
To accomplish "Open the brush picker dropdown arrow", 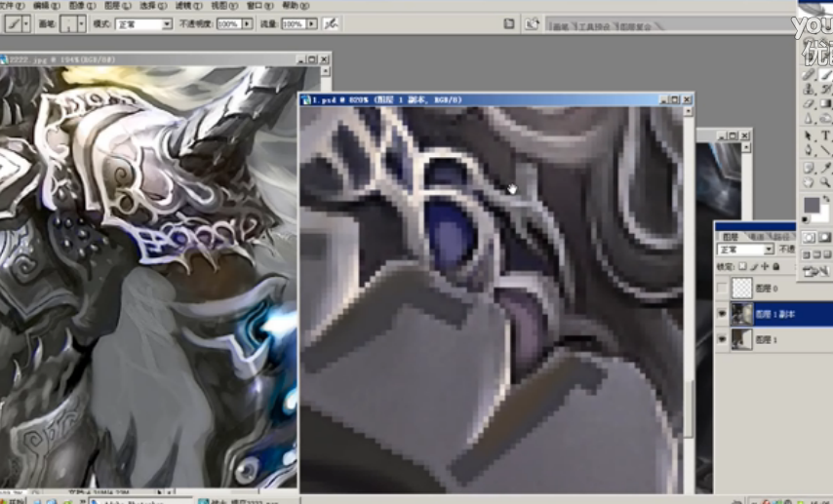I will click(81, 24).
